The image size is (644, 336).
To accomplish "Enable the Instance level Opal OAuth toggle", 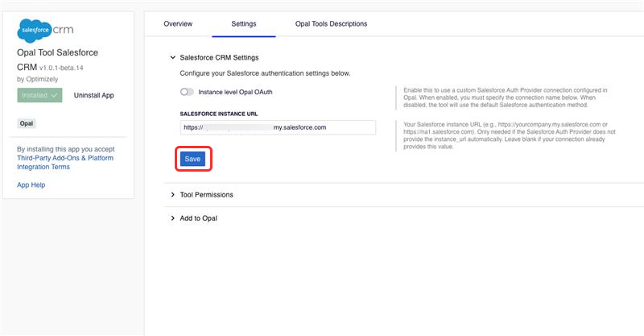I will tap(188, 93).
